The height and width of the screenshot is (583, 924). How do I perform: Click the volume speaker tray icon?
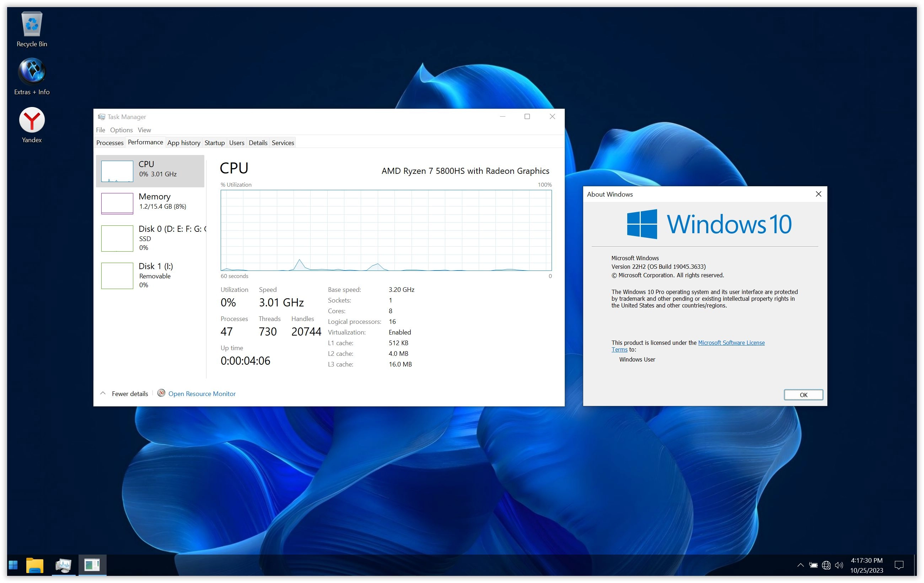(839, 565)
